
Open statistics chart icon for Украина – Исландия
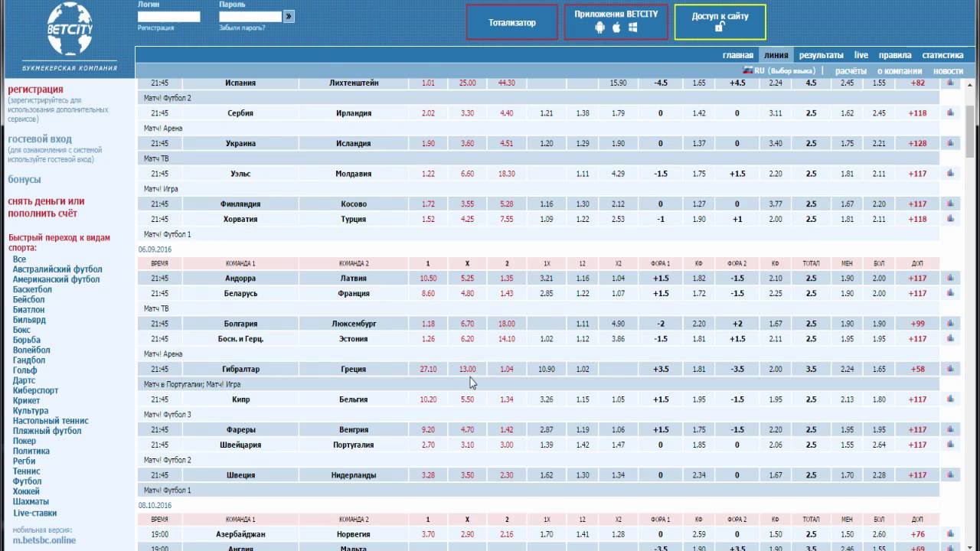[951, 143]
